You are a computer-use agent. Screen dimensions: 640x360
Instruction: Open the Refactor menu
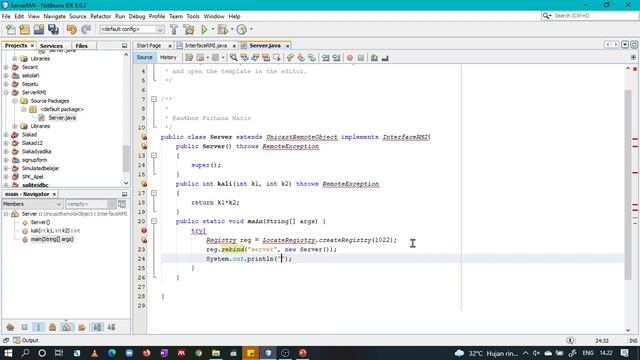pos(100,16)
